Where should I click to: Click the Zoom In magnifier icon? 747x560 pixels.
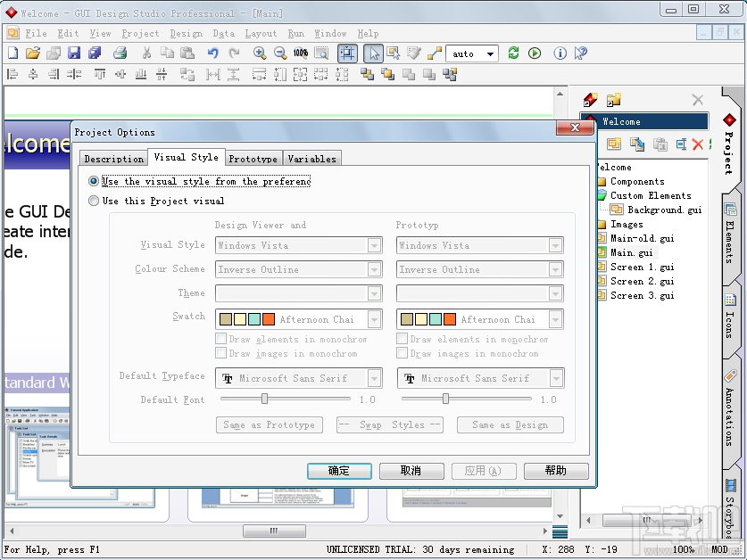260,54
